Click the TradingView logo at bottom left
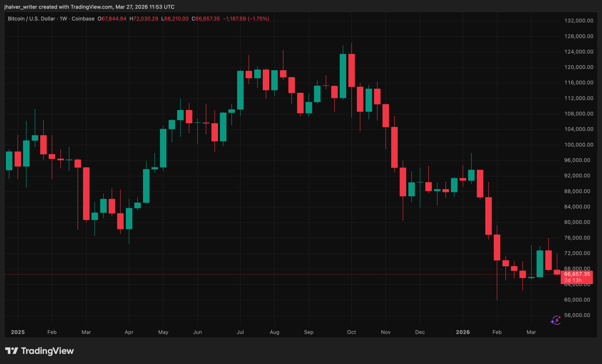This screenshot has height=364, width=602. coord(39,351)
